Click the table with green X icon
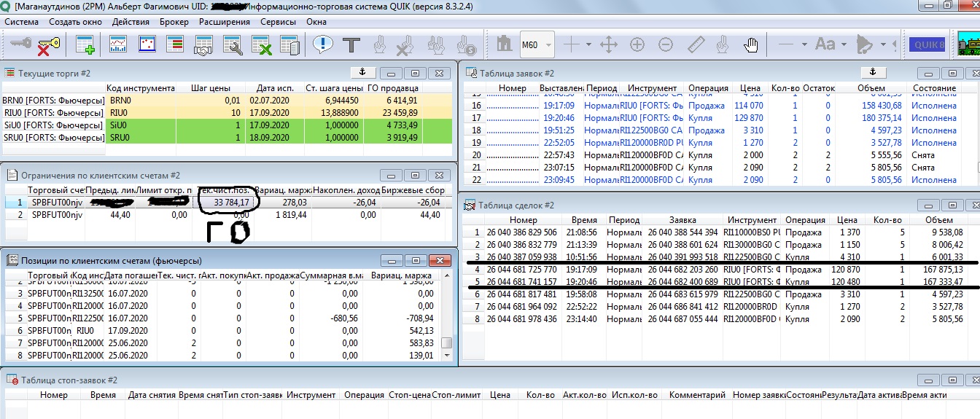 (x=261, y=45)
